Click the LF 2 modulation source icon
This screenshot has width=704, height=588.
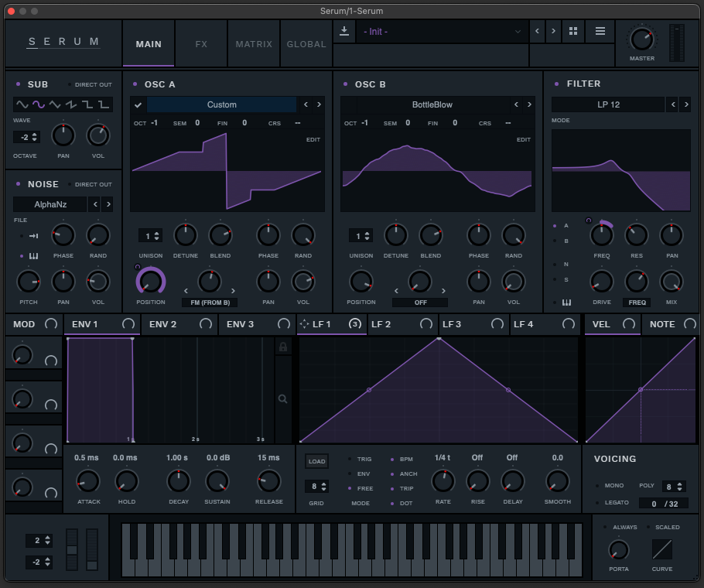click(426, 324)
